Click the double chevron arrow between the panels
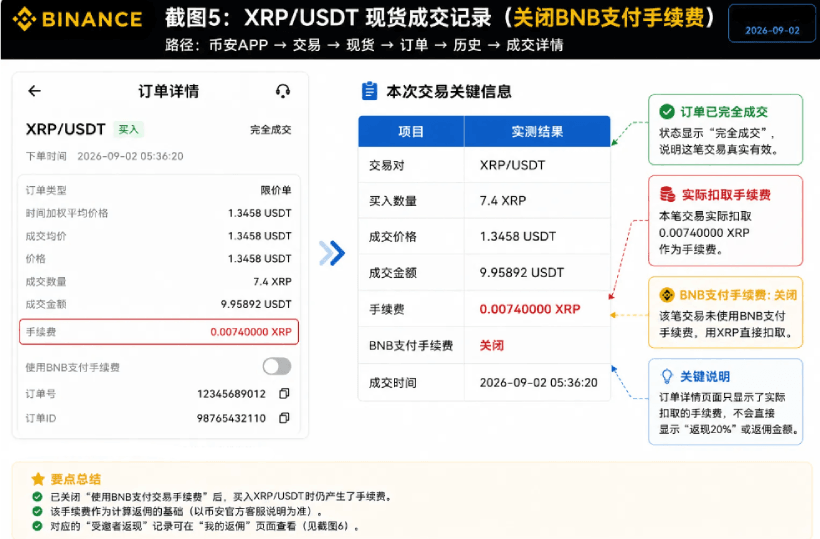820x539 pixels. coord(332,253)
